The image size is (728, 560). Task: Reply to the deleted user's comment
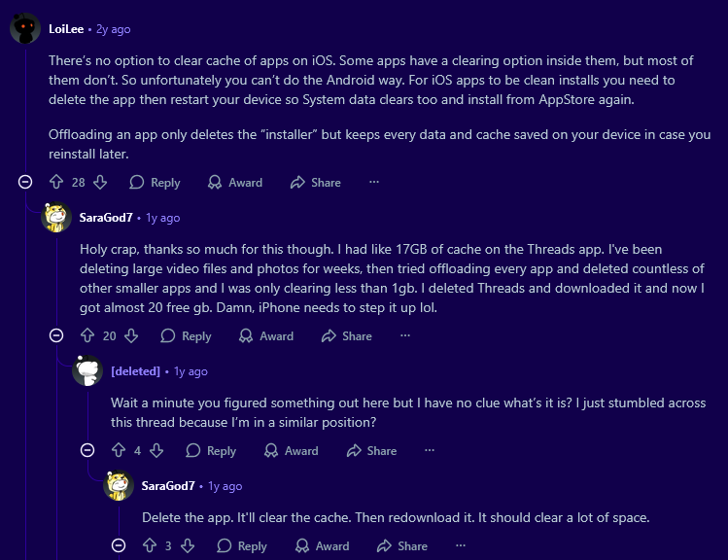point(211,450)
